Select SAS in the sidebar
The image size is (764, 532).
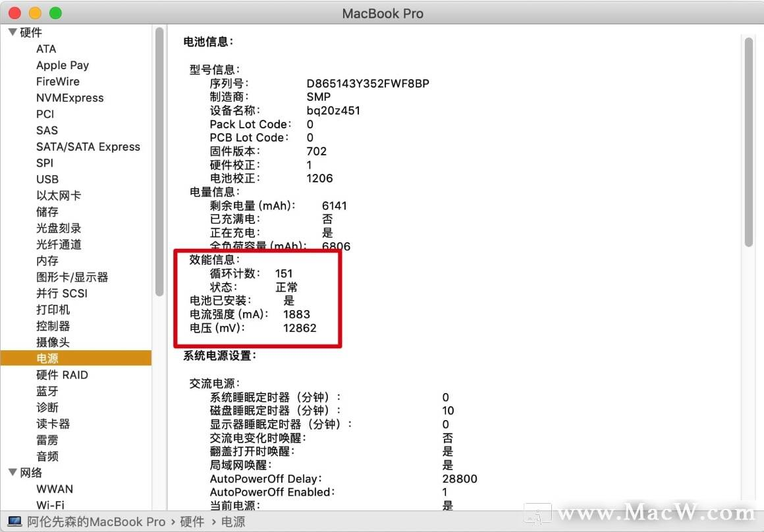(47, 130)
